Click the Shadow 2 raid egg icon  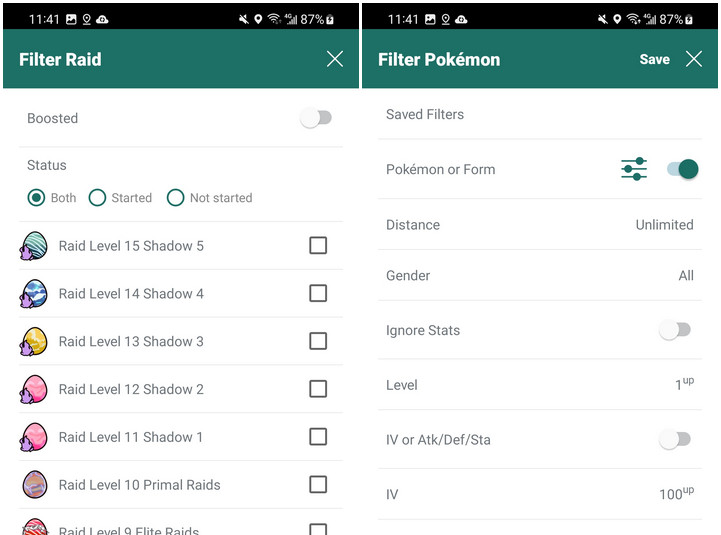pos(34,389)
